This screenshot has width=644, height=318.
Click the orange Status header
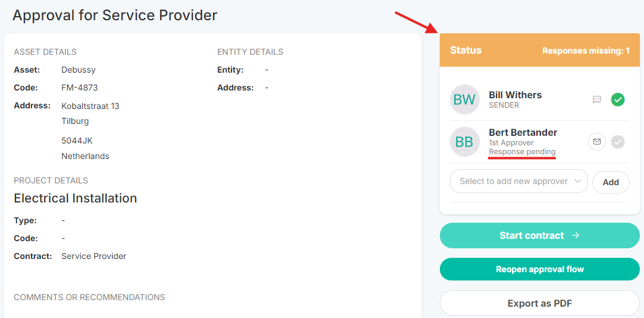point(540,50)
